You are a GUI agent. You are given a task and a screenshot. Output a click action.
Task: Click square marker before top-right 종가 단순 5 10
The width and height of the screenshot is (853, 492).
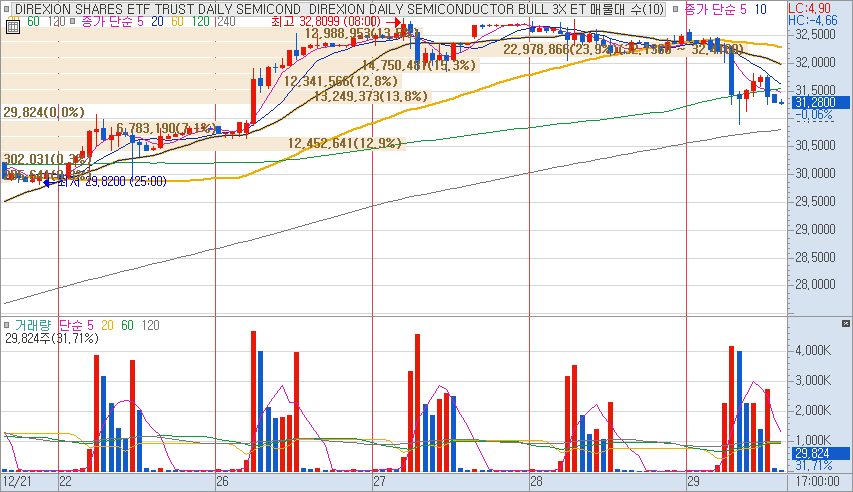(676, 9)
